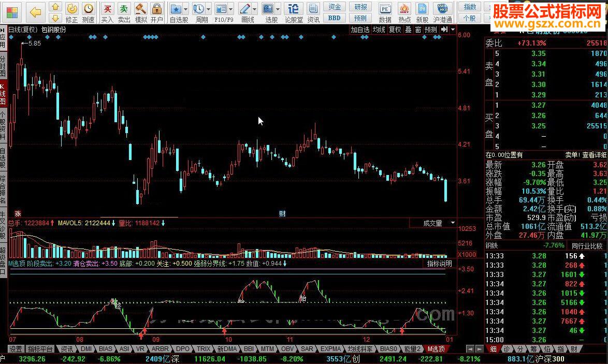Screen dimensions: 608x364
Task: Expand the 周期 dropdown arrow
Action: tap(208, 9)
